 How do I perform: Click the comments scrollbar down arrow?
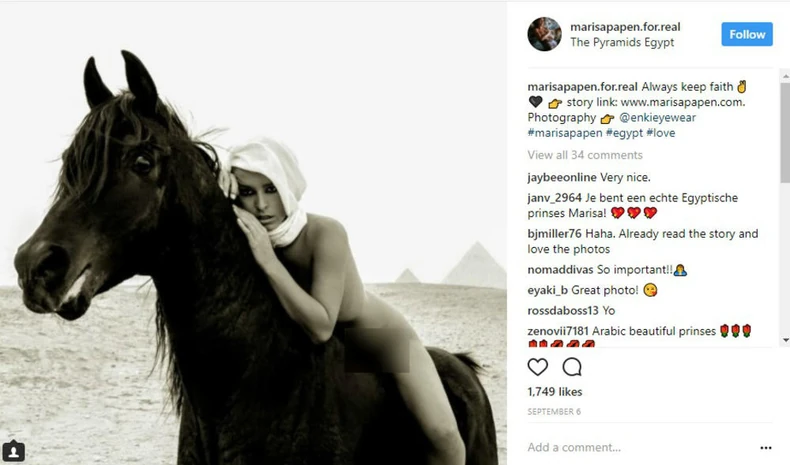pos(785,340)
